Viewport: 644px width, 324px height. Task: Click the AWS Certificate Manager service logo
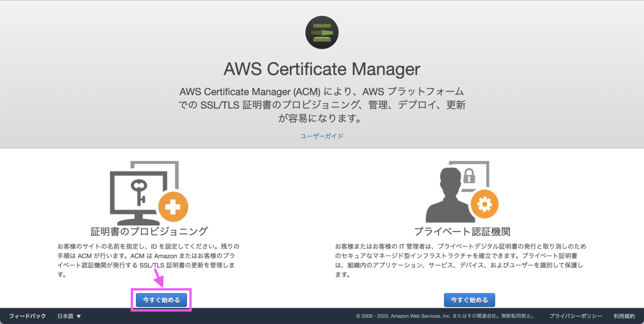pos(321,32)
